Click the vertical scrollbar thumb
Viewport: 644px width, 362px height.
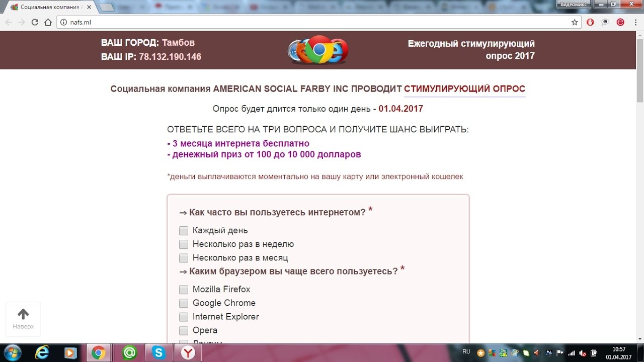click(x=639, y=70)
